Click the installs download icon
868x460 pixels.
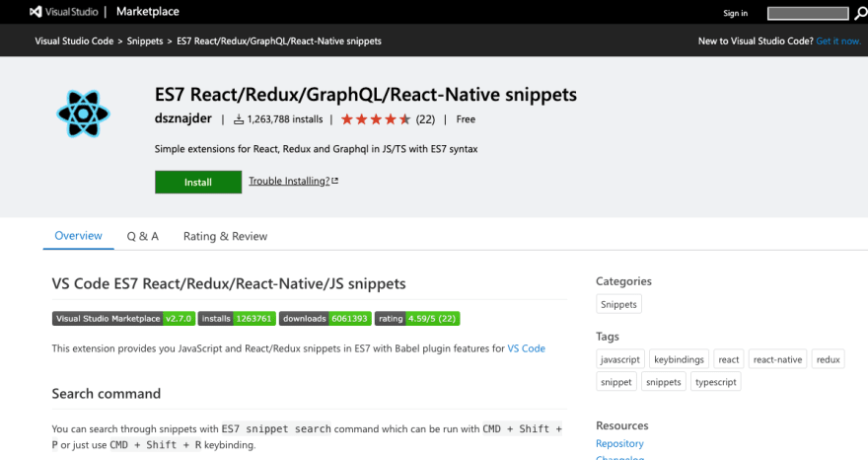click(239, 119)
